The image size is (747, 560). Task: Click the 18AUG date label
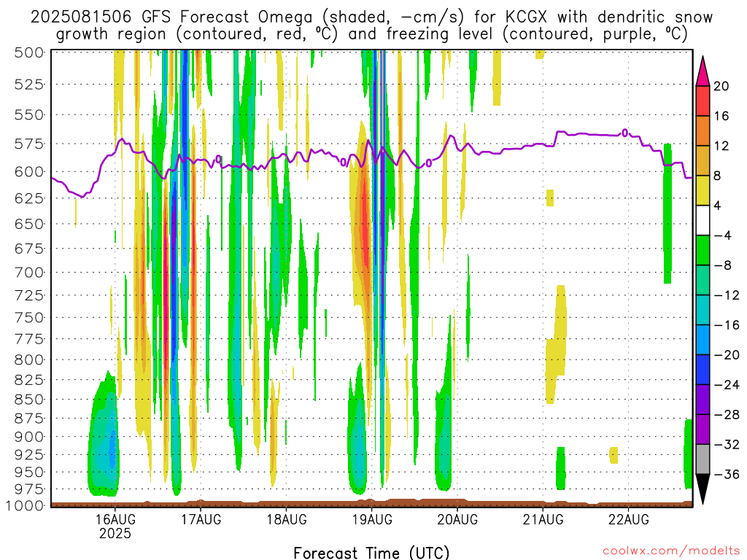point(286,519)
